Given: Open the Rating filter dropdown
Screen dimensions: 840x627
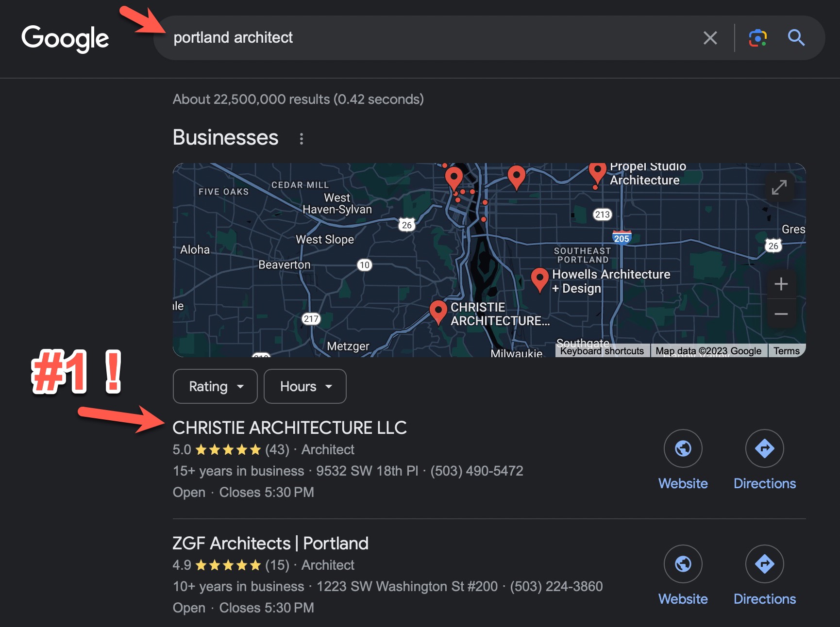Looking at the screenshot, I should [215, 386].
